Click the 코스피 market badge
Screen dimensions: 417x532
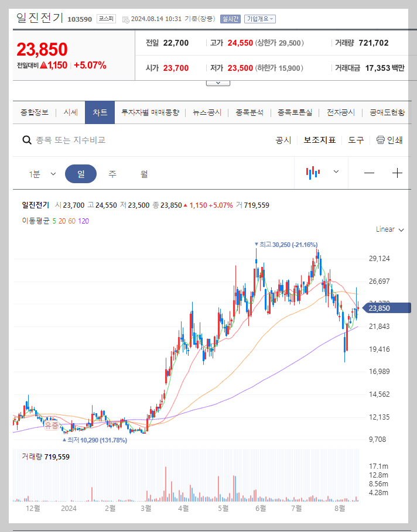[x=106, y=19]
